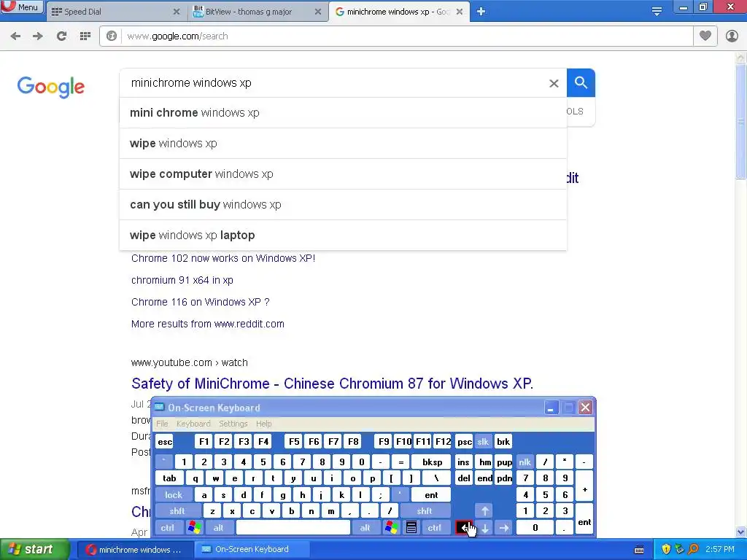Click the left arrow key on keyboard
The width and height of the screenshot is (747, 560).
pos(465,528)
